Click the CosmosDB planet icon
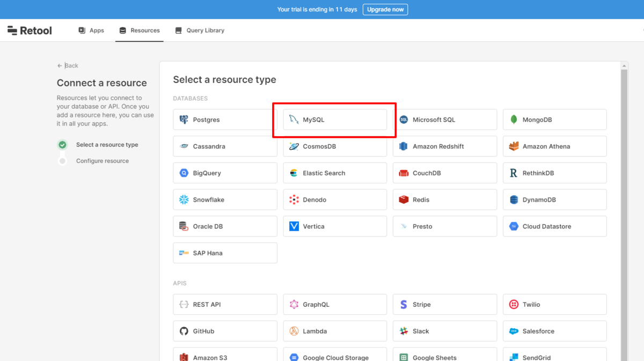This screenshot has width=644, height=361. pyautogui.click(x=294, y=146)
